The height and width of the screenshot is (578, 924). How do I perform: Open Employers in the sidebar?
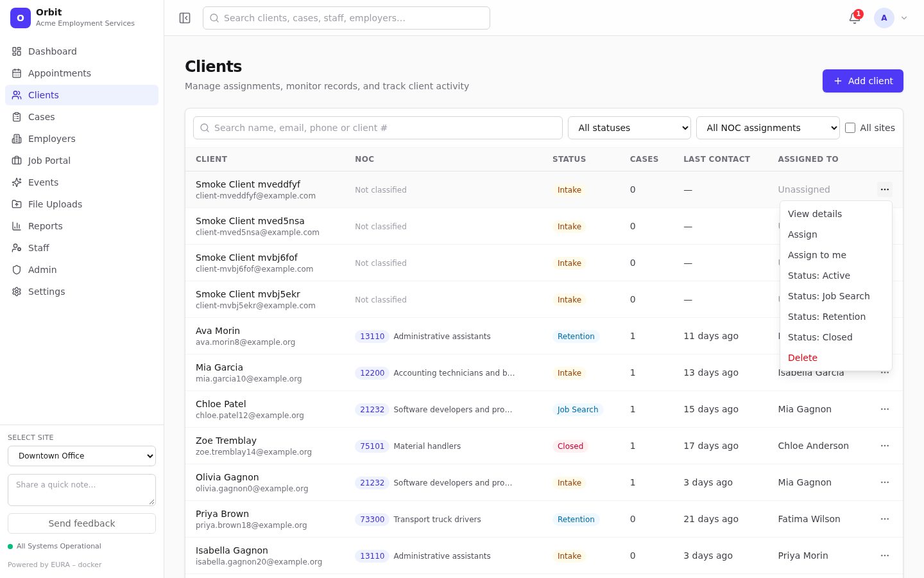click(81, 139)
